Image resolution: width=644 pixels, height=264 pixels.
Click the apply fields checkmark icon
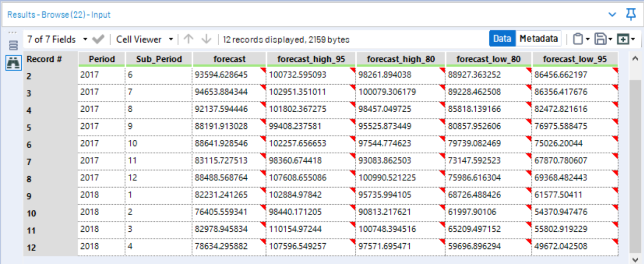click(x=98, y=39)
